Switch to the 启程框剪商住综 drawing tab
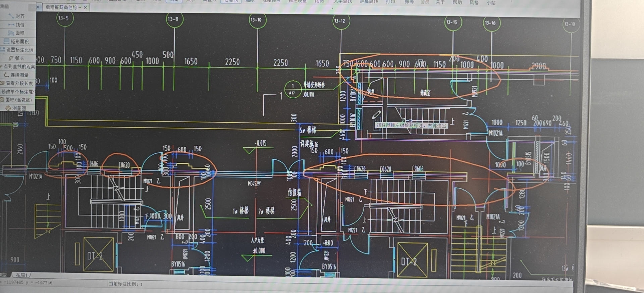 point(63,7)
